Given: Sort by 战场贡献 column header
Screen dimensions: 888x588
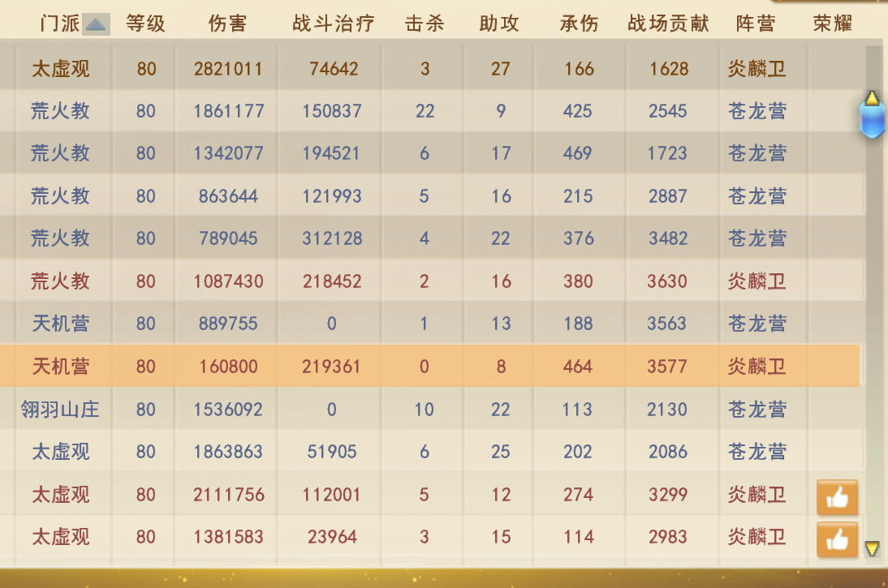Looking at the screenshot, I should click(x=668, y=24).
